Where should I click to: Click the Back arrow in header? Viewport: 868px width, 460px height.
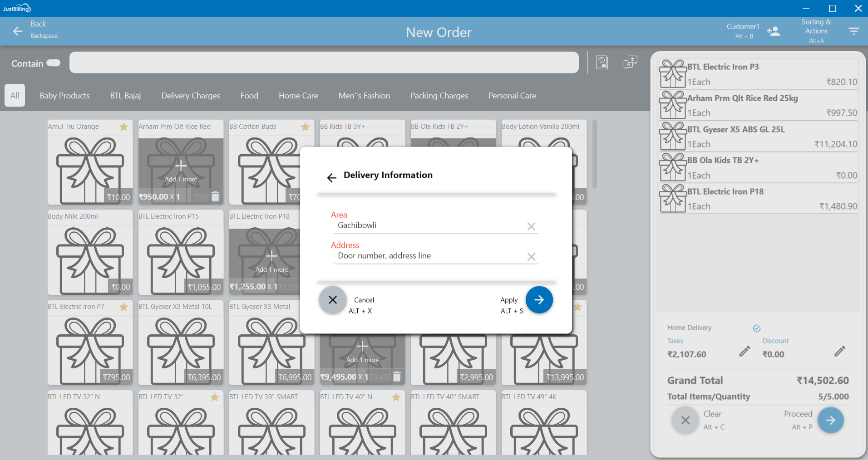pyautogui.click(x=18, y=31)
